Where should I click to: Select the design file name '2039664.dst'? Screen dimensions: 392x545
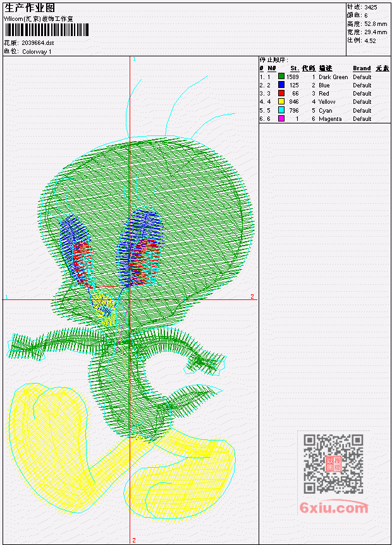pos(37,43)
